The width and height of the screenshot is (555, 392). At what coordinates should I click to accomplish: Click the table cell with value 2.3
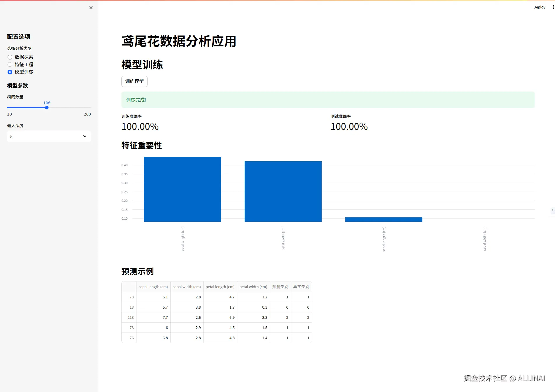pyautogui.click(x=253, y=317)
